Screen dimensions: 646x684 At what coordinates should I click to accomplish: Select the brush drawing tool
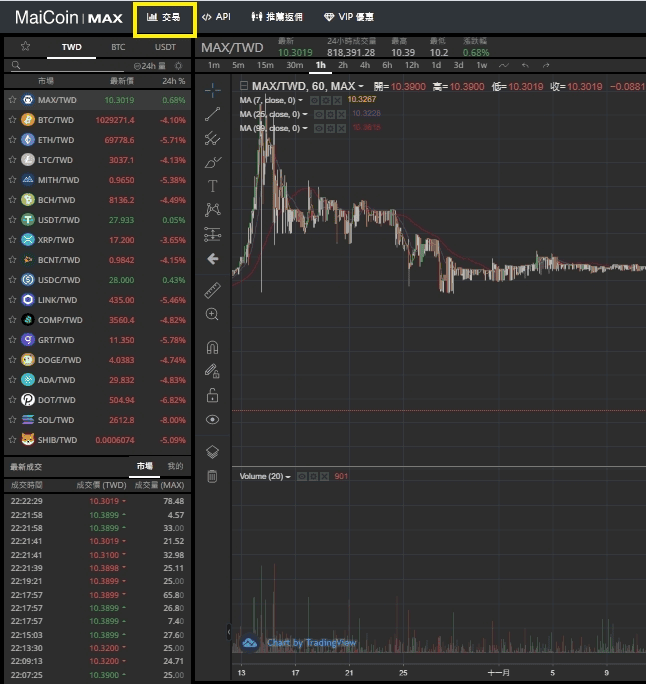point(212,162)
